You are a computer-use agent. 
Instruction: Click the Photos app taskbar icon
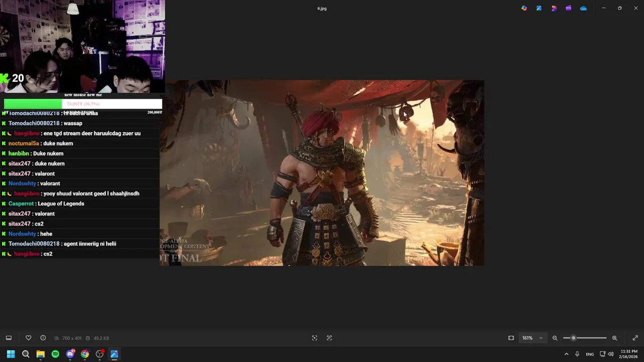pyautogui.click(x=114, y=354)
